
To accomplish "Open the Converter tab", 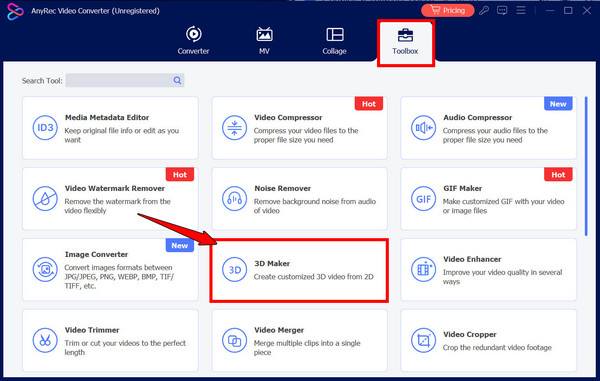I will [193, 41].
